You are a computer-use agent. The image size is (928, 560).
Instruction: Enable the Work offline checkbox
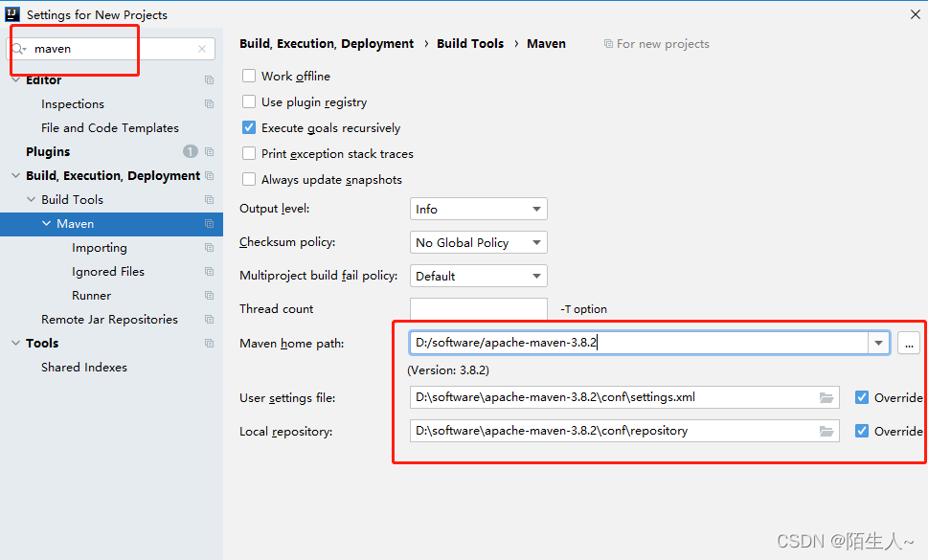(249, 77)
